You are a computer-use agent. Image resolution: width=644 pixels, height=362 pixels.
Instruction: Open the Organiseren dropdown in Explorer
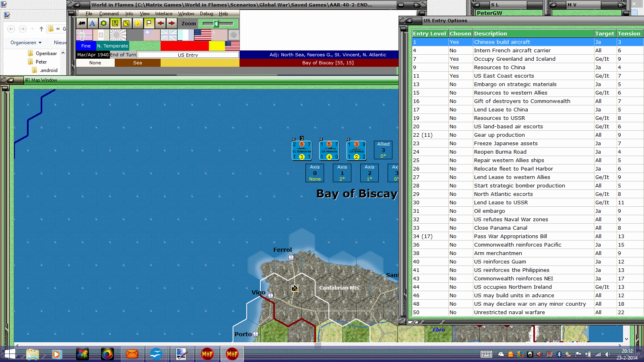(x=26, y=43)
